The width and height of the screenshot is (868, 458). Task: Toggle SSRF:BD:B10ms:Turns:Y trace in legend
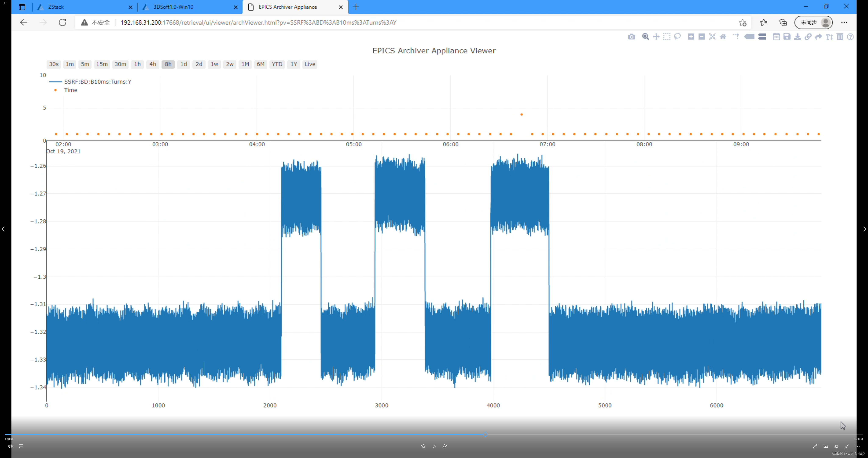97,82
